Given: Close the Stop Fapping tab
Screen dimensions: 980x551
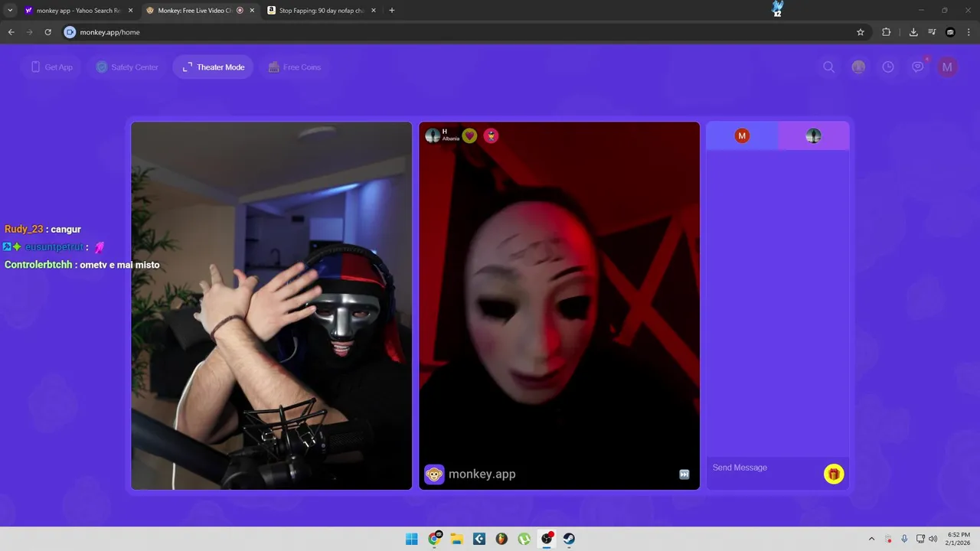Looking at the screenshot, I should pyautogui.click(x=374, y=11).
